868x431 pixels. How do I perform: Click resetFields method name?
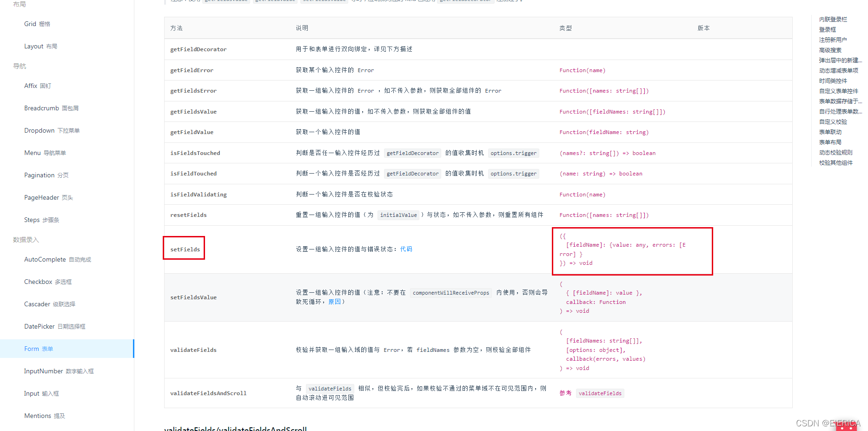[188, 215]
